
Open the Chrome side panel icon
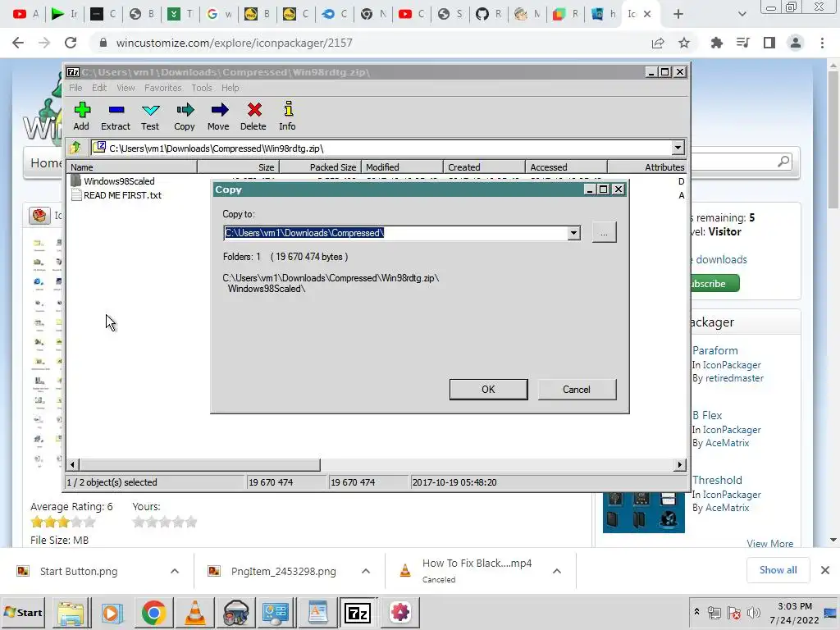pos(769,43)
